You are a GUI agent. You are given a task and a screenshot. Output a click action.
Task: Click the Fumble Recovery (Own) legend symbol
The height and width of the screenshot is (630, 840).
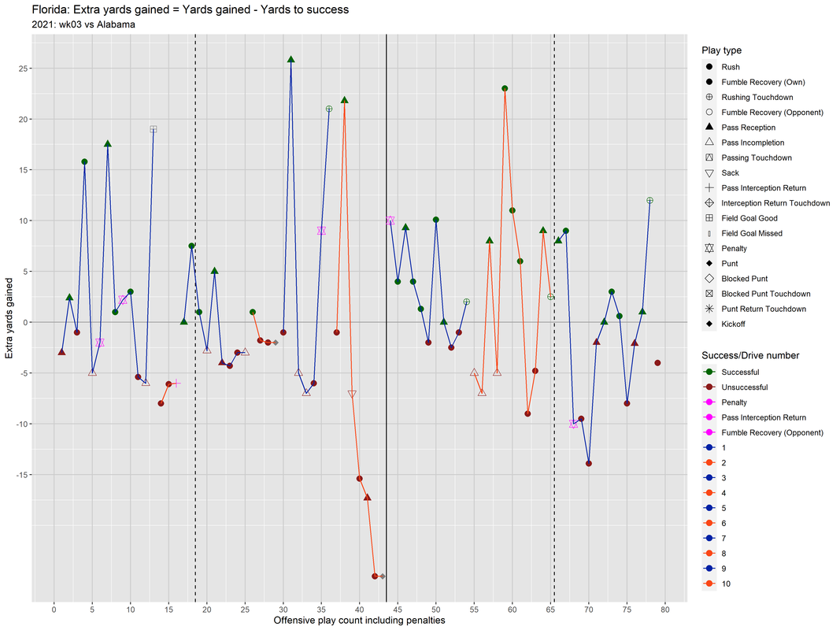[x=709, y=82]
